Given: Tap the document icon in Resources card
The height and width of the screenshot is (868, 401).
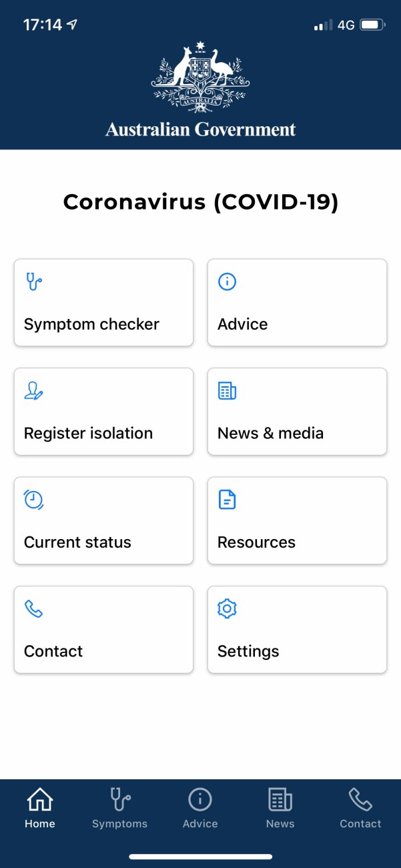Looking at the screenshot, I should 228,500.
